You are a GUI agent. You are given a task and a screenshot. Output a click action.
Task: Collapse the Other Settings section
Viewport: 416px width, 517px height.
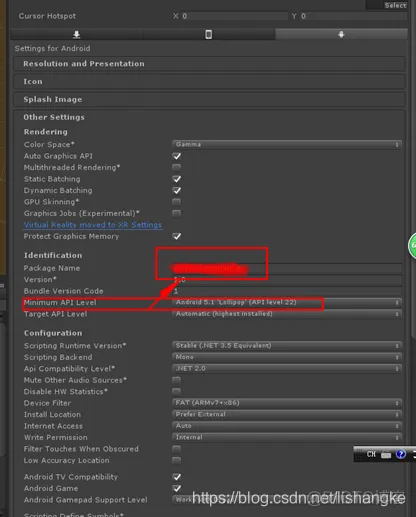[x=54, y=117]
